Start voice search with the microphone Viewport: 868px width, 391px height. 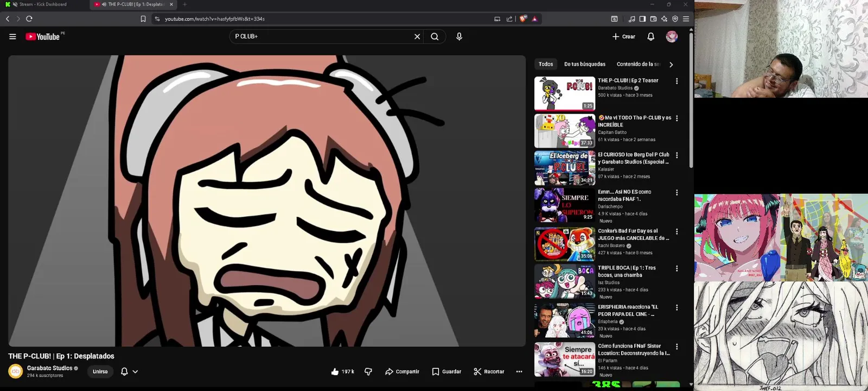click(459, 36)
